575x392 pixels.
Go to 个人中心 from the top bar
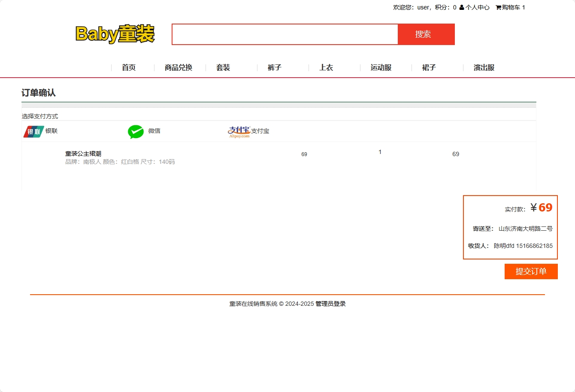click(477, 7)
